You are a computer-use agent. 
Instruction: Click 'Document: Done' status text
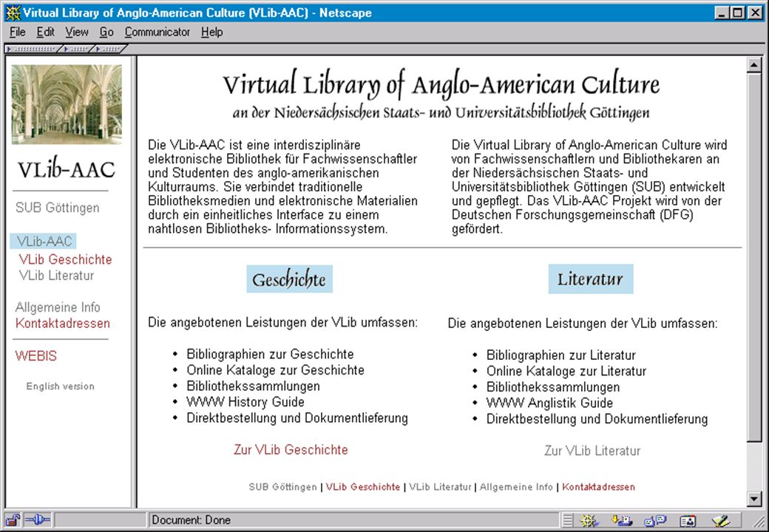point(191,519)
